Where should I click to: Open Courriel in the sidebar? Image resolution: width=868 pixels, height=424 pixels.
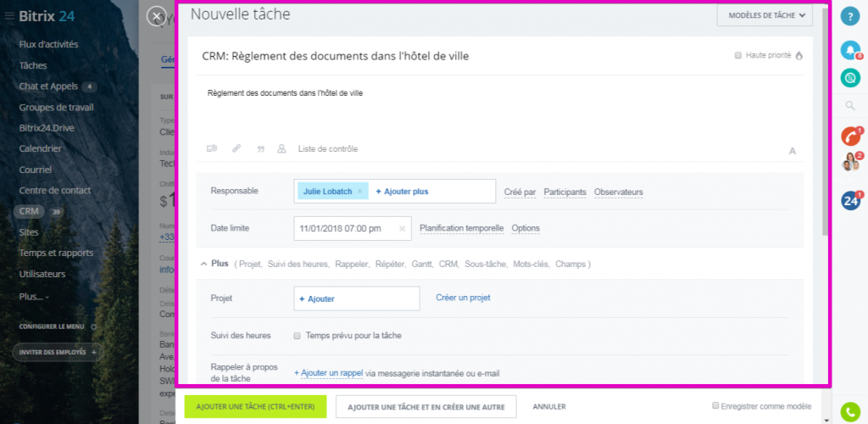click(36, 170)
